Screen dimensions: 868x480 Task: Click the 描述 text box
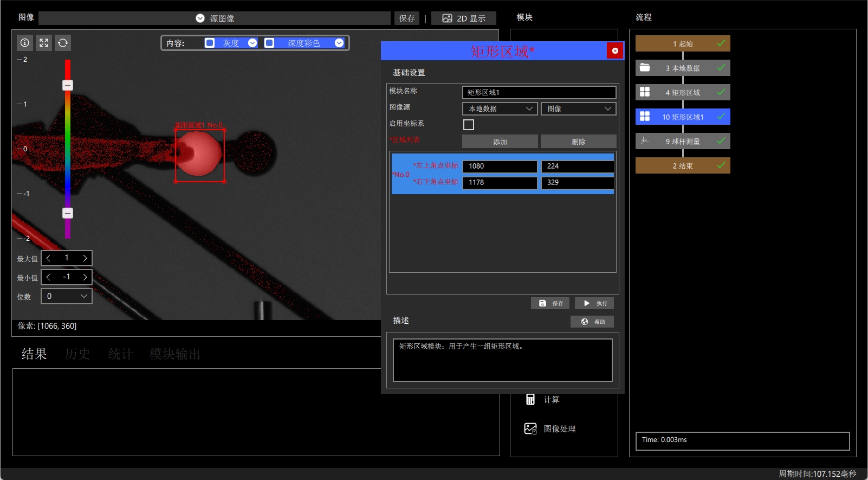tap(503, 360)
